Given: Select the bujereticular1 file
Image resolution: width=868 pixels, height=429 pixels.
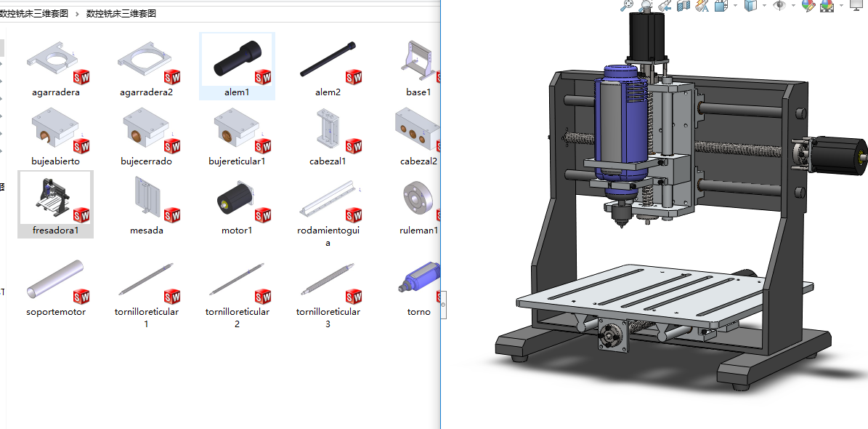Looking at the screenshot, I should coord(237,136).
